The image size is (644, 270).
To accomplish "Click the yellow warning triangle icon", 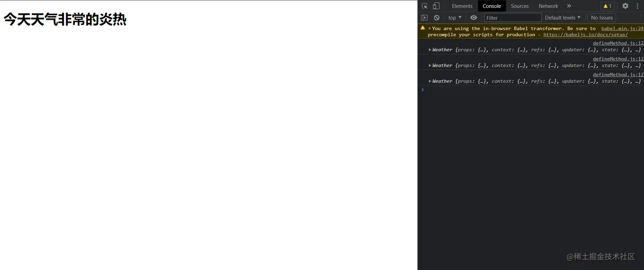I will click(x=423, y=28).
